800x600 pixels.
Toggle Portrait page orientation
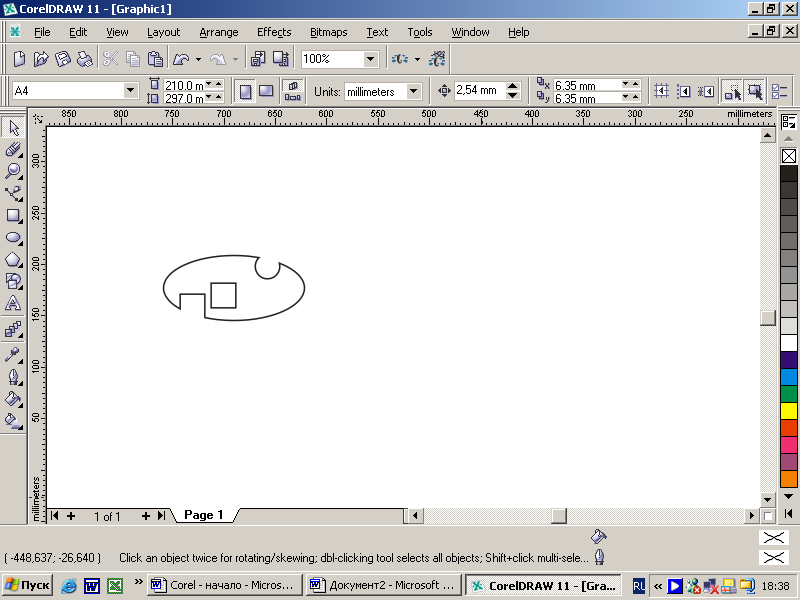tap(245, 92)
